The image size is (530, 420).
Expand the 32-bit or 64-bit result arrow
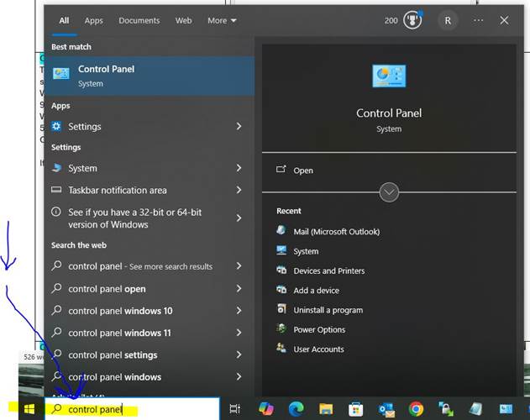(239, 218)
